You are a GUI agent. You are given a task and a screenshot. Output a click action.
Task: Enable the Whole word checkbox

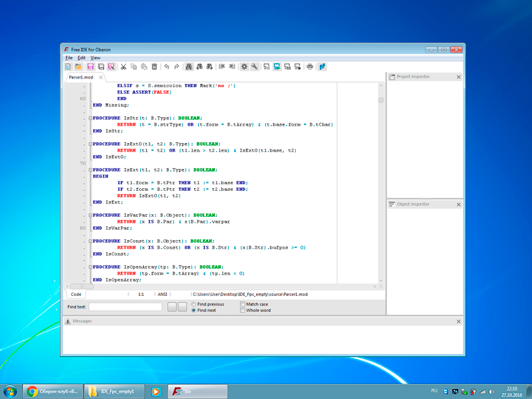(x=243, y=311)
